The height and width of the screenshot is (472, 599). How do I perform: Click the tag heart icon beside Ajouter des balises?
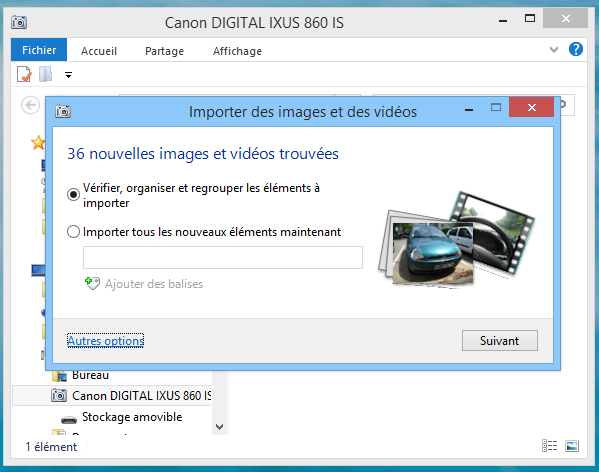92,283
